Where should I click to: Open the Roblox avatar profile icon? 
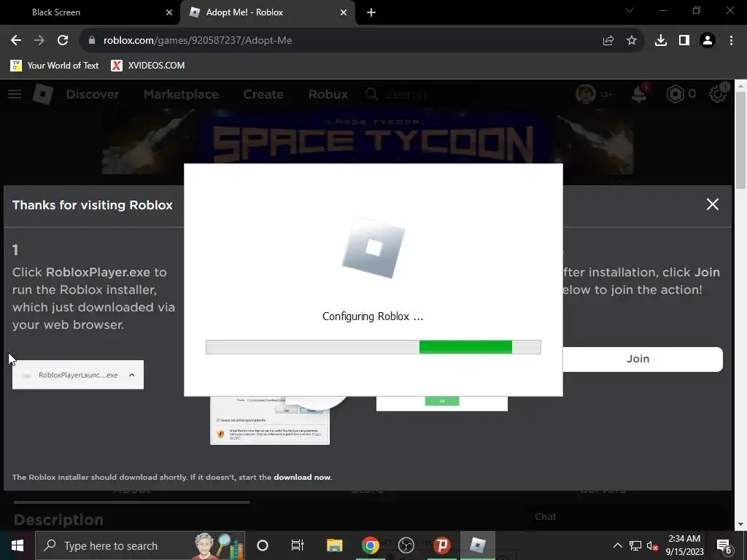(586, 94)
